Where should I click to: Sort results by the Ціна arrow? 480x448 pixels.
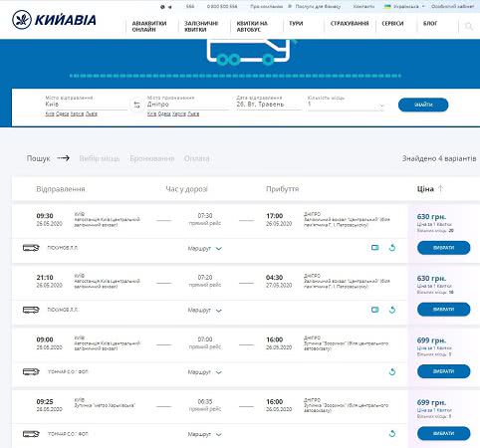[440, 189]
